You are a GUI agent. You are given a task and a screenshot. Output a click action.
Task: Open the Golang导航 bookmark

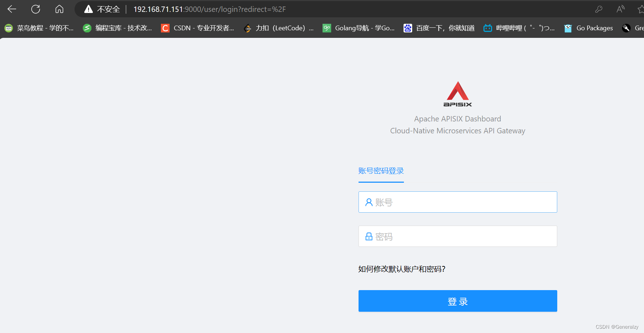point(359,28)
